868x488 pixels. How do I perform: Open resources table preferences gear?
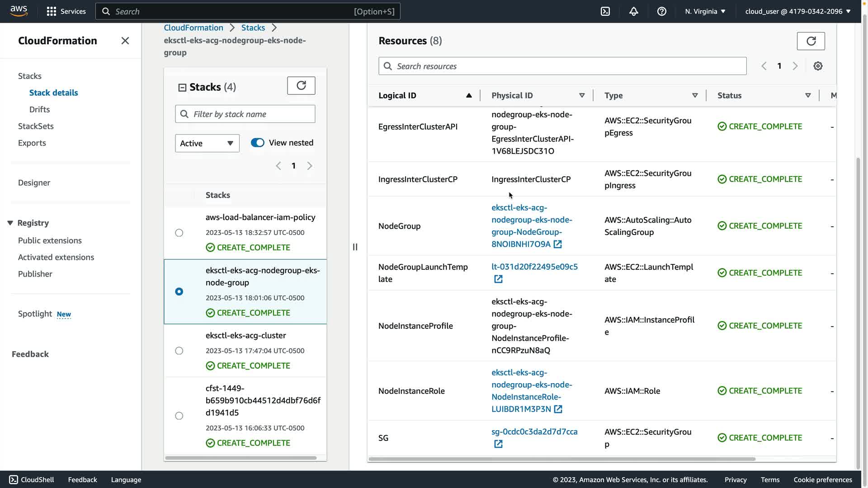point(818,66)
